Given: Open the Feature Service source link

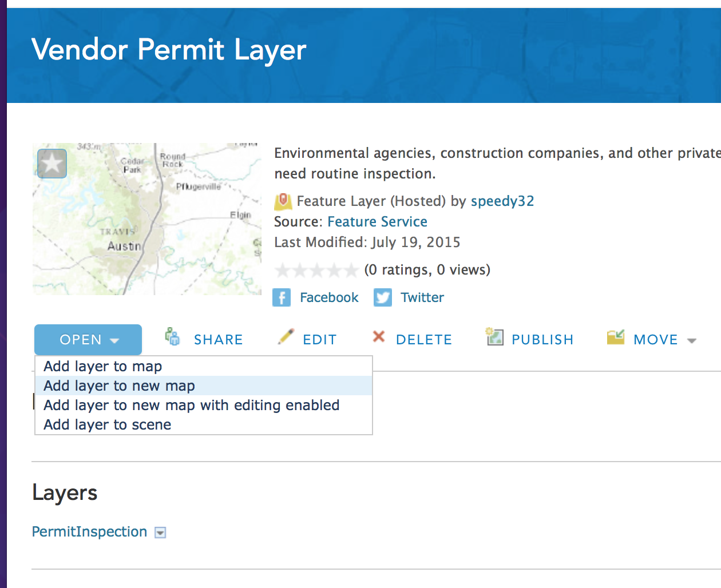Looking at the screenshot, I should point(377,222).
